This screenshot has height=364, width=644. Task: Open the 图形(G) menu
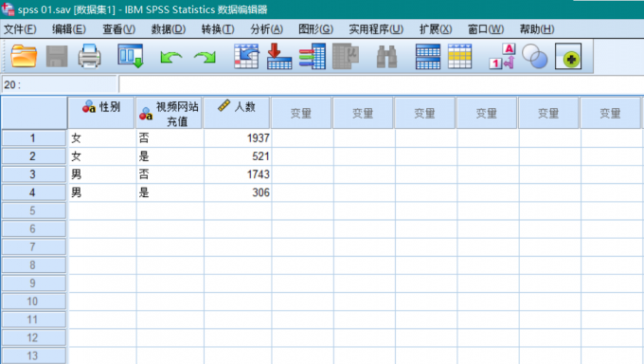click(x=315, y=29)
